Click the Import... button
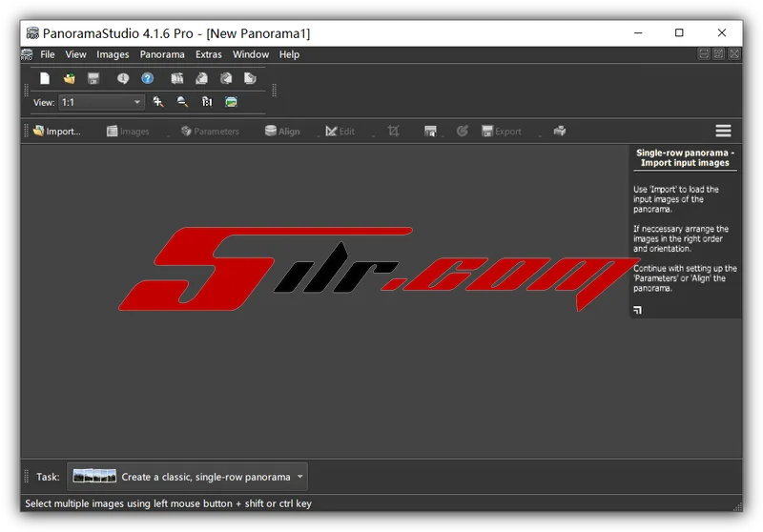This screenshot has width=763, height=532. coord(56,131)
